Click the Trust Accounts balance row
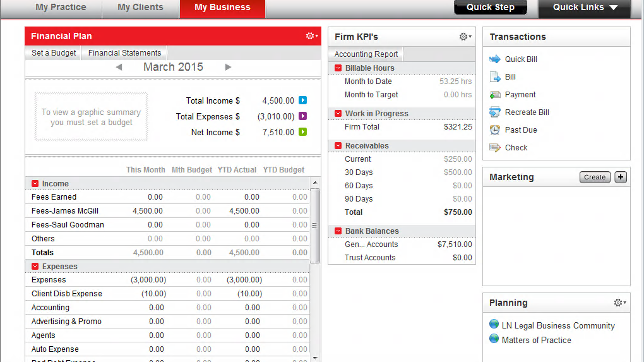 (x=402, y=258)
